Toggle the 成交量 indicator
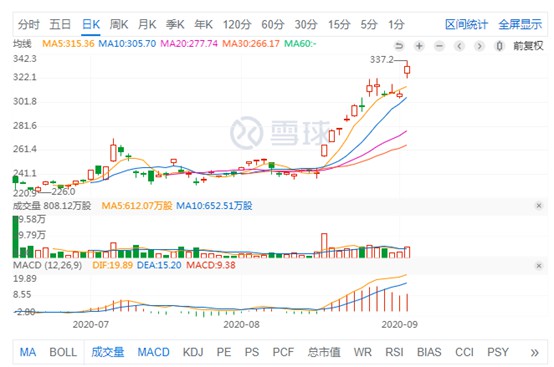The width and height of the screenshot is (554, 367). click(x=108, y=352)
